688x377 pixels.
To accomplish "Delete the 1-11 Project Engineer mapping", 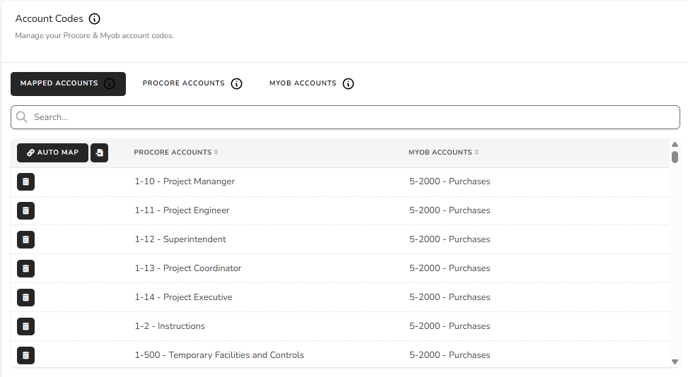I will [26, 211].
